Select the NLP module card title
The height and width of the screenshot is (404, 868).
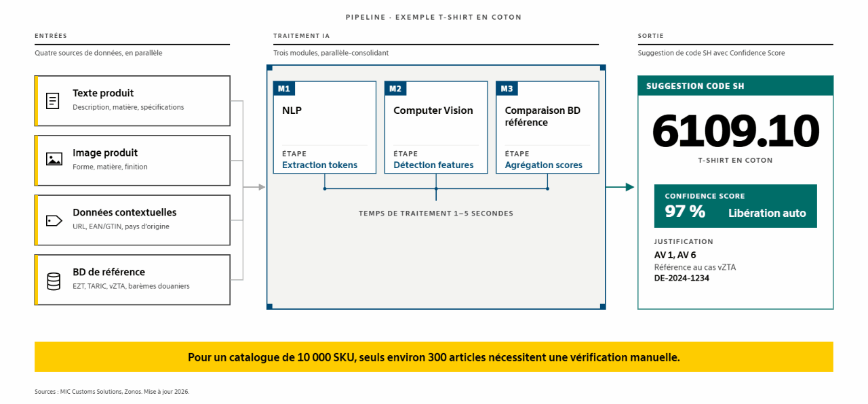292,110
